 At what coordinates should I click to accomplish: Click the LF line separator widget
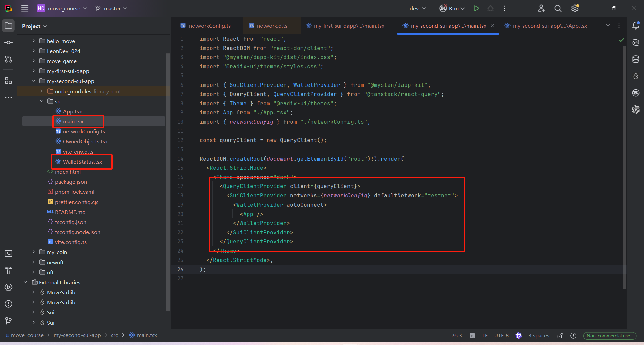coord(485,336)
